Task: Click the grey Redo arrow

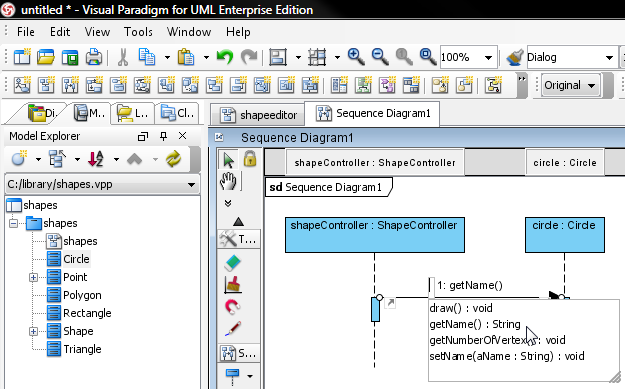Action: (249, 57)
